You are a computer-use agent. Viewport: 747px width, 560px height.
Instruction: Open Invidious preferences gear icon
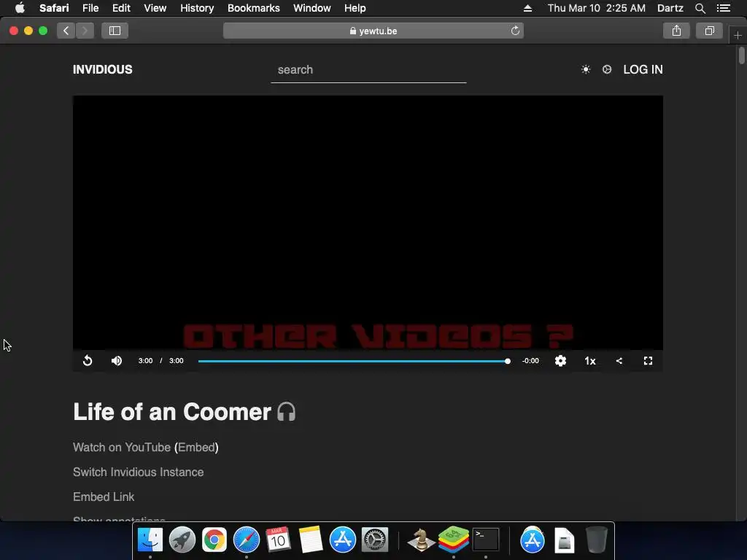tap(607, 69)
